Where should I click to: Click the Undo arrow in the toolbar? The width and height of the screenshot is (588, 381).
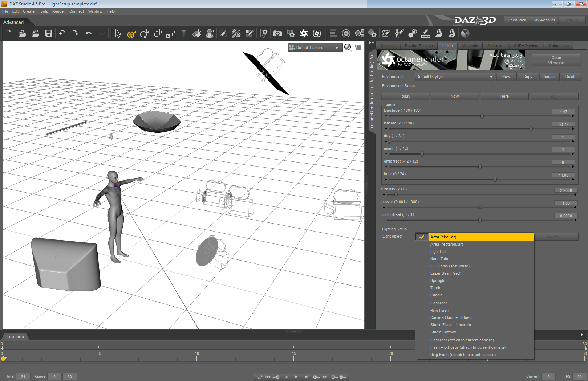pyautogui.click(x=89, y=34)
